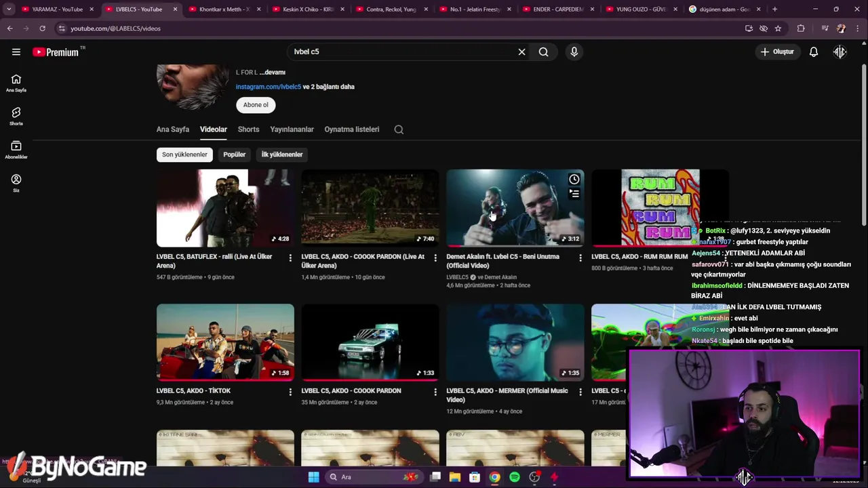Play the TİKTOK 1:58 video thumbnail

[225, 342]
